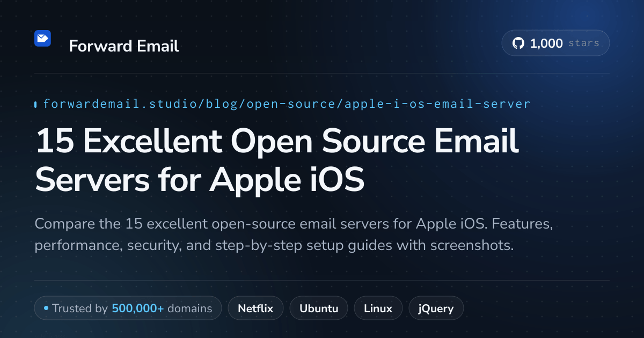This screenshot has width=644, height=338.
Task: Open the 1,000 stars GitHub badge
Action: [555, 43]
